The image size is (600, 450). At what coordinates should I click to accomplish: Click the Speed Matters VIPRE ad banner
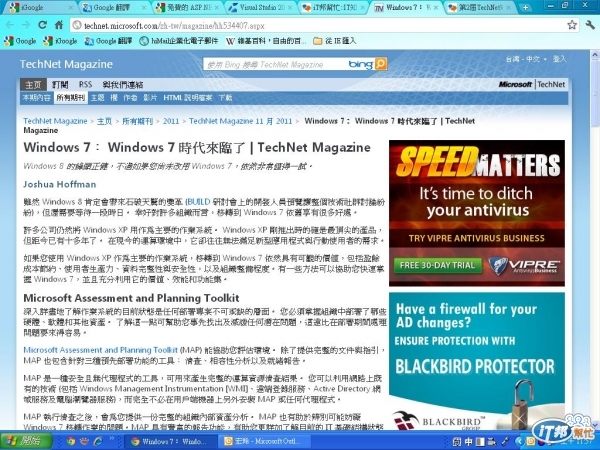pyautogui.click(x=477, y=213)
